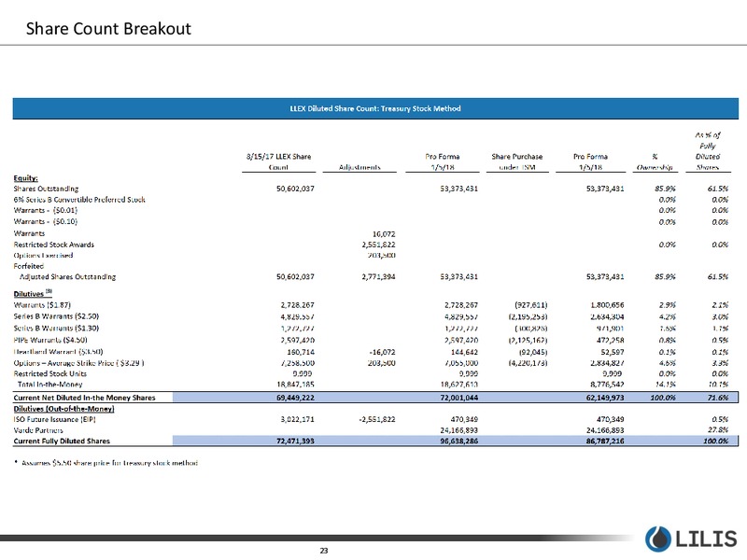
Task: Select the "Shares Outstanding" row label
Action: click(x=46, y=189)
